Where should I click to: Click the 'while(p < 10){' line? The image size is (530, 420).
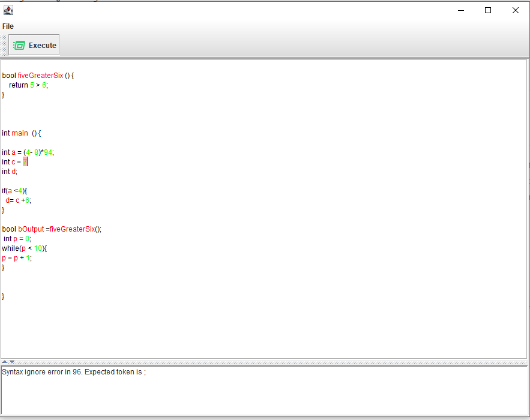point(25,248)
